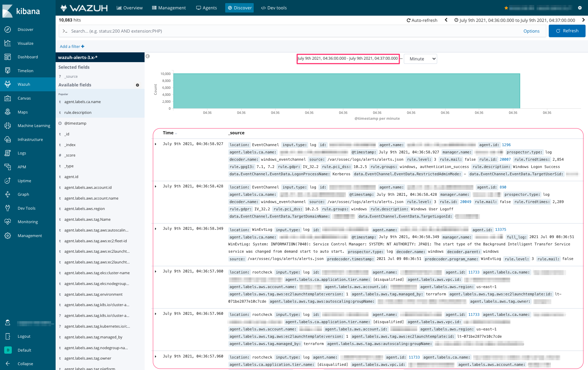Open the APM section
Image resolution: width=588 pixels, height=370 pixels.
[x=22, y=167]
